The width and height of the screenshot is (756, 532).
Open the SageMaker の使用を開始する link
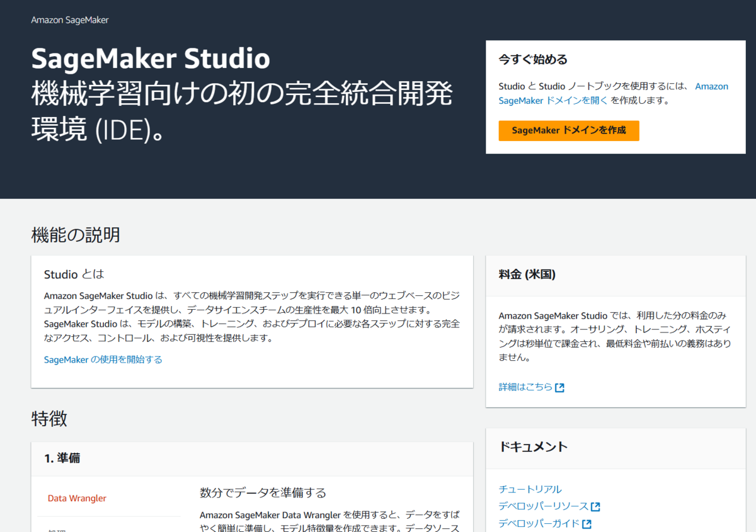tap(103, 359)
